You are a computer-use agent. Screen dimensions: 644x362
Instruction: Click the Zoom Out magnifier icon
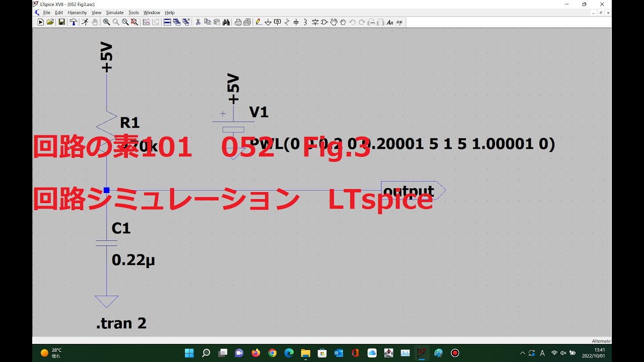125,22
